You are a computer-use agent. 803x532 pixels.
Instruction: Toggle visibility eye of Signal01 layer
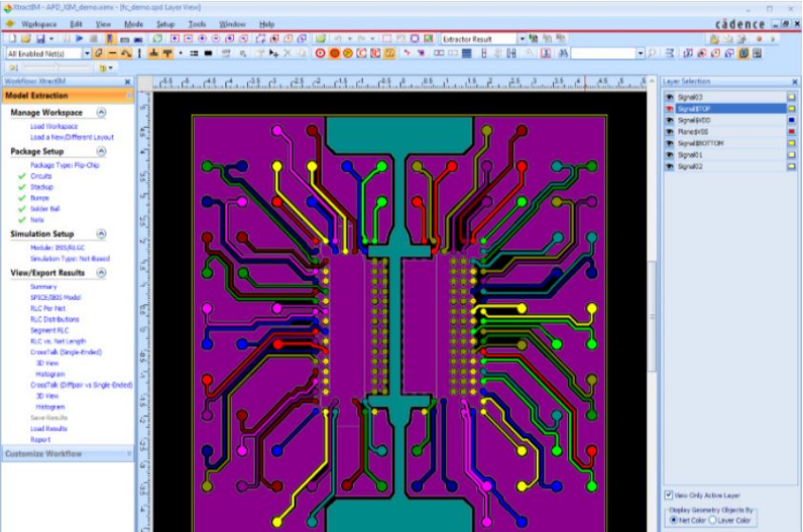click(669, 154)
